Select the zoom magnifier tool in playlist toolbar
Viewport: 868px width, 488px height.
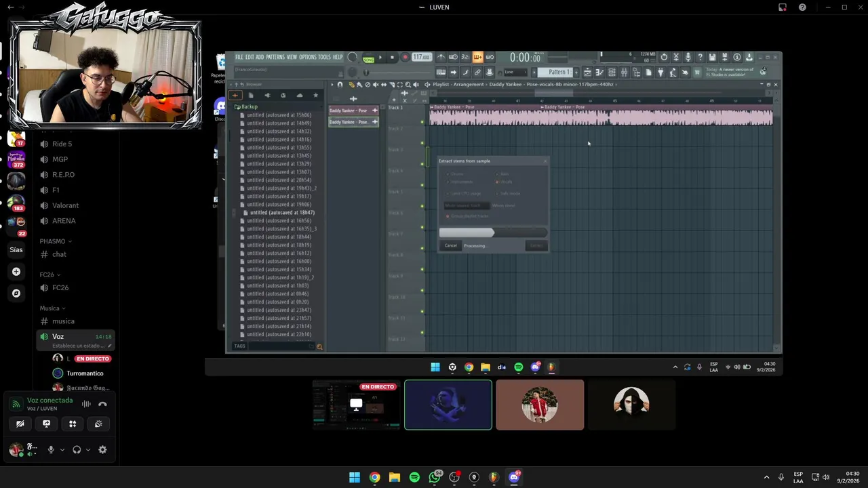(x=408, y=85)
